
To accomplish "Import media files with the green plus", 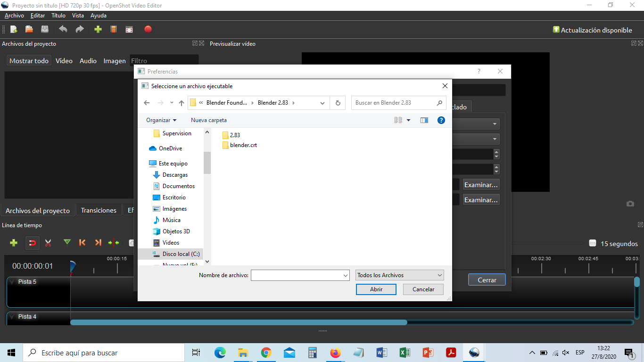I will pos(97,29).
